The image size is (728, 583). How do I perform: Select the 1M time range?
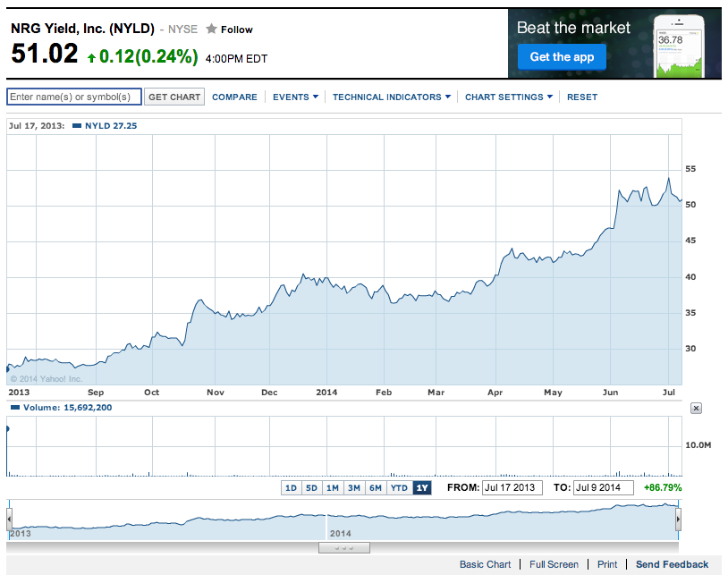pos(333,488)
